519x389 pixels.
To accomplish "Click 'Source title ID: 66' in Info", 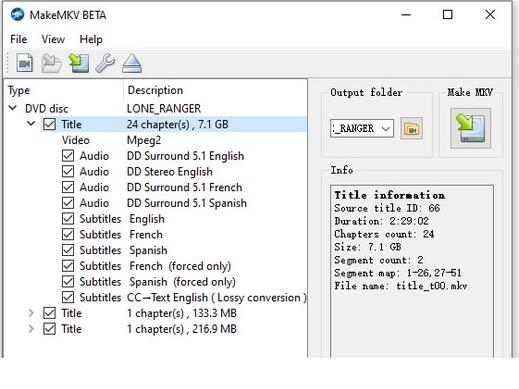I will pyautogui.click(x=387, y=208).
